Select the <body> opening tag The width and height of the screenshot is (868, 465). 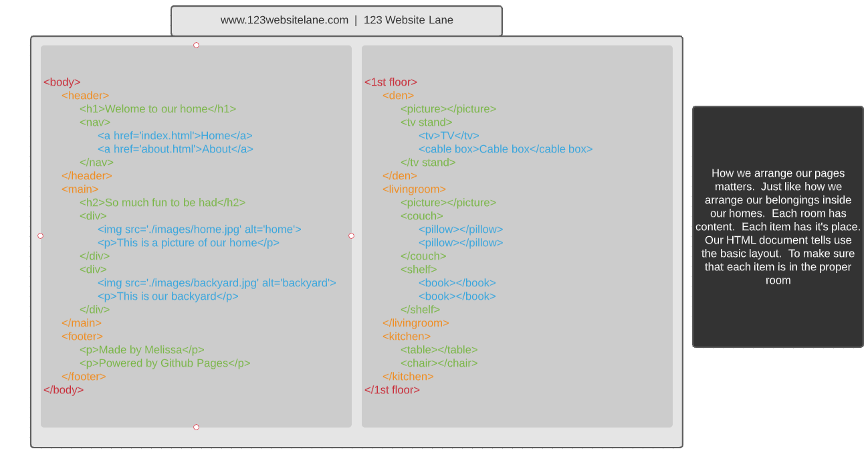coord(62,82)
